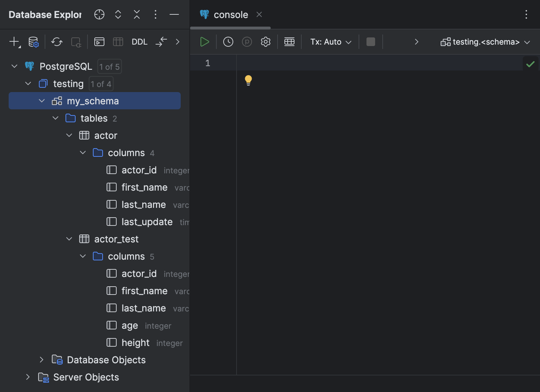Select the Locate in Explorer crosshair icon
This screenshot has height=392, width=540.
point(99,14)
